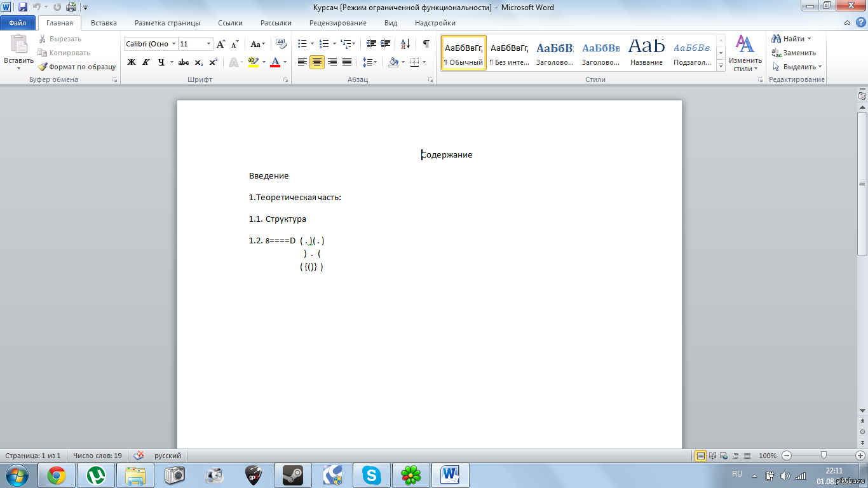
Task: Expand the line spacing dropdown
Action: pyautogui.click(x=375, y=62)
